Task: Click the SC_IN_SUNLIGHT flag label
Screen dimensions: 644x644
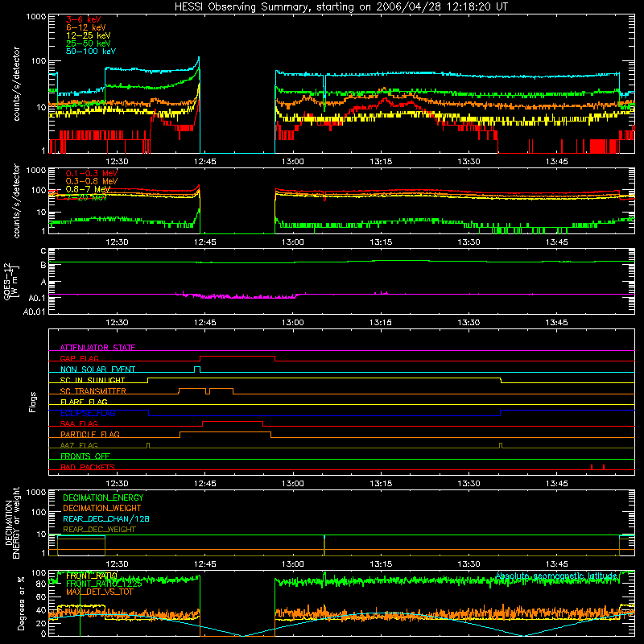Action: [x=93, y=380]
